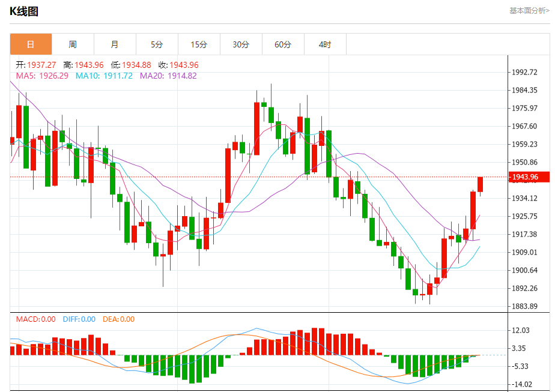Open the 60分 interval tab

point(283,44)
